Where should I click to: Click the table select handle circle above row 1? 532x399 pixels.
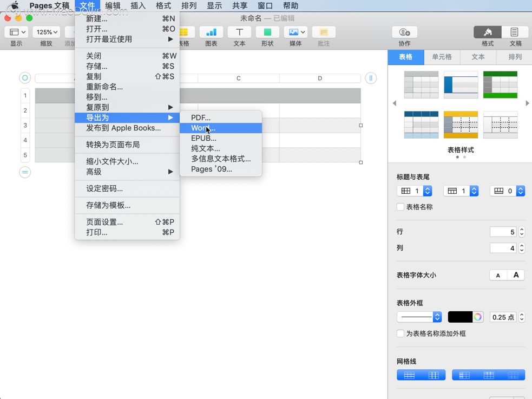(25, 78)
